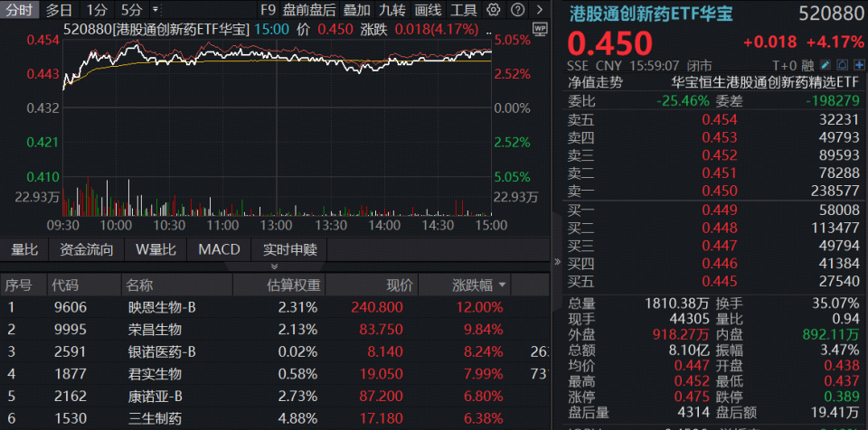The width and height of the screenshot is (868, 430).
Task: Click stock code 9995
Action: pyautogui.click(x=71, y=330)
